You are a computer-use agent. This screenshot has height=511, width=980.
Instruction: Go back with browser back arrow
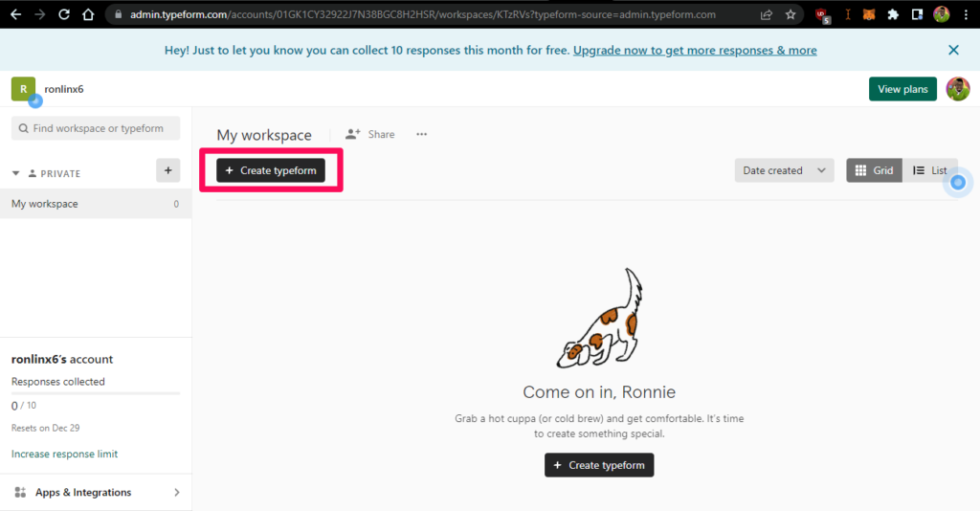(15, 14)
